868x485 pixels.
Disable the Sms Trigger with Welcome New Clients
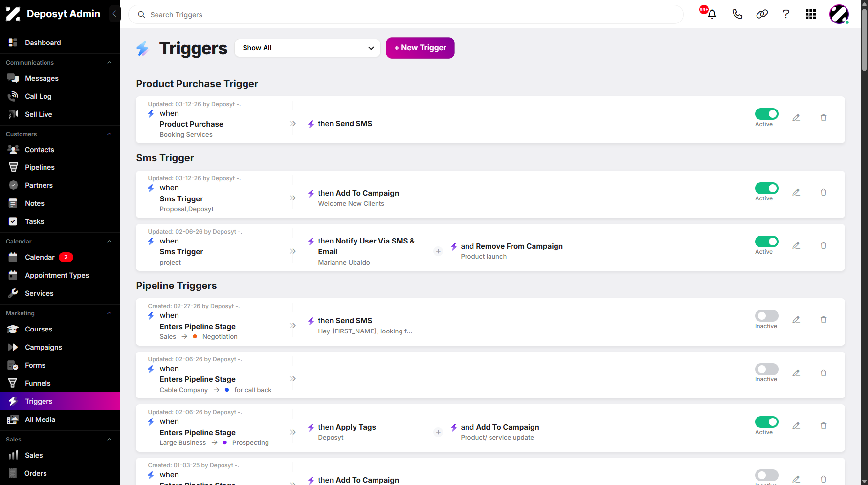766,188
